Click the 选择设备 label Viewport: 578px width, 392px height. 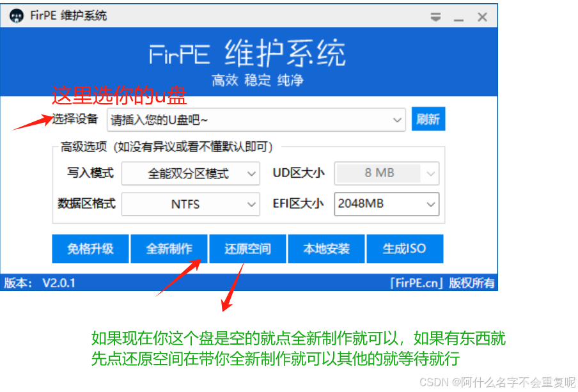[75, 119]
